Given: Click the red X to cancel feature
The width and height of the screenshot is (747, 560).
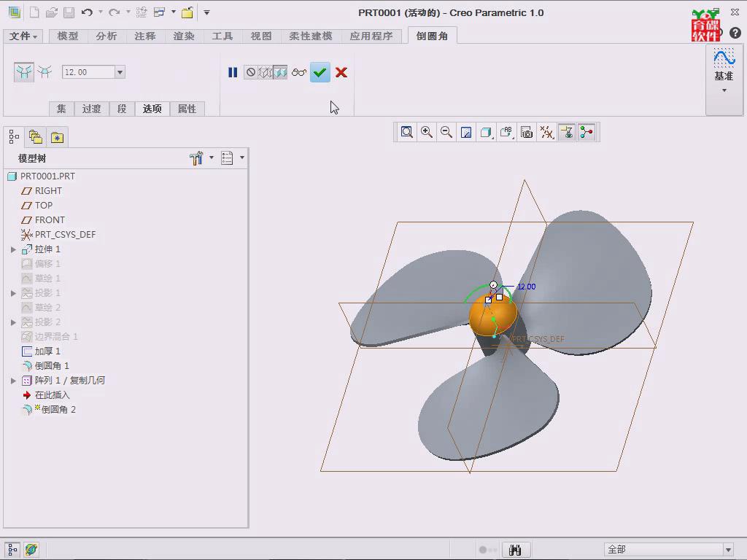Looking at the screenshot, I should point(341,72).
